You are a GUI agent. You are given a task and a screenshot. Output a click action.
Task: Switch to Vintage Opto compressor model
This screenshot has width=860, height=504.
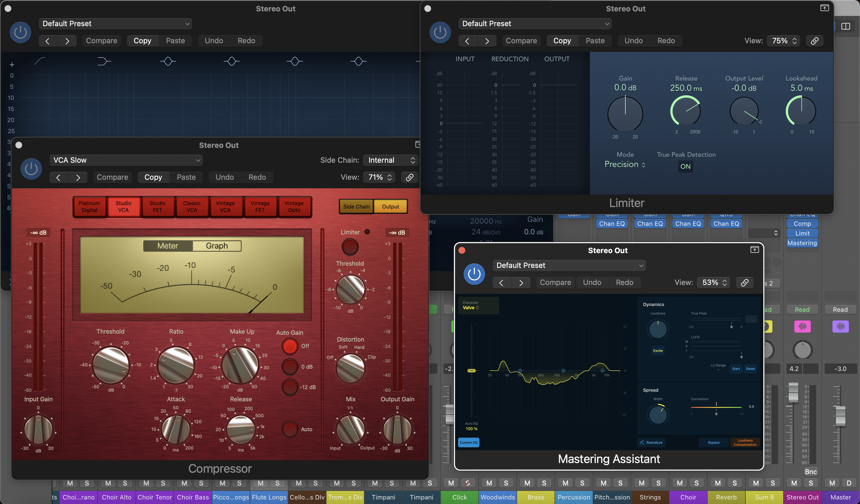tap(294, 207)
